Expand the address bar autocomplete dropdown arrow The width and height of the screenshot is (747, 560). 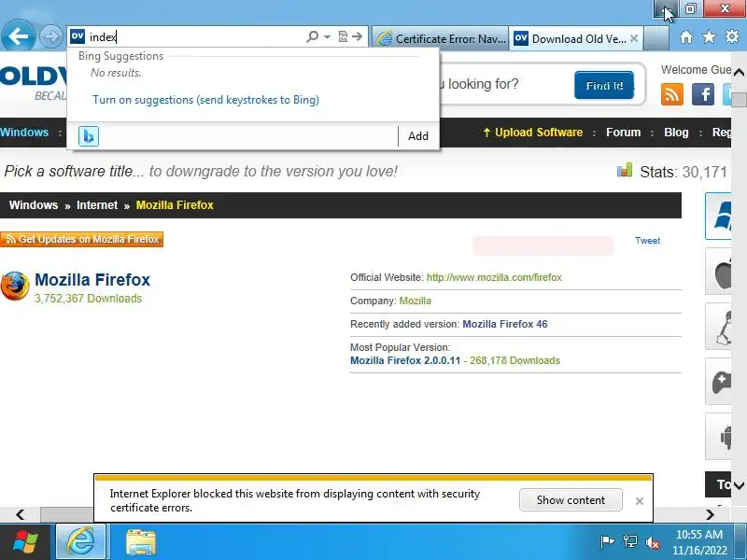[x=327, y=36]
